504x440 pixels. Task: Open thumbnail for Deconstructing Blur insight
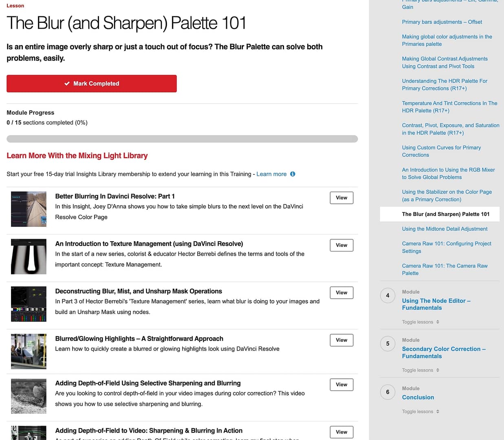29,304
